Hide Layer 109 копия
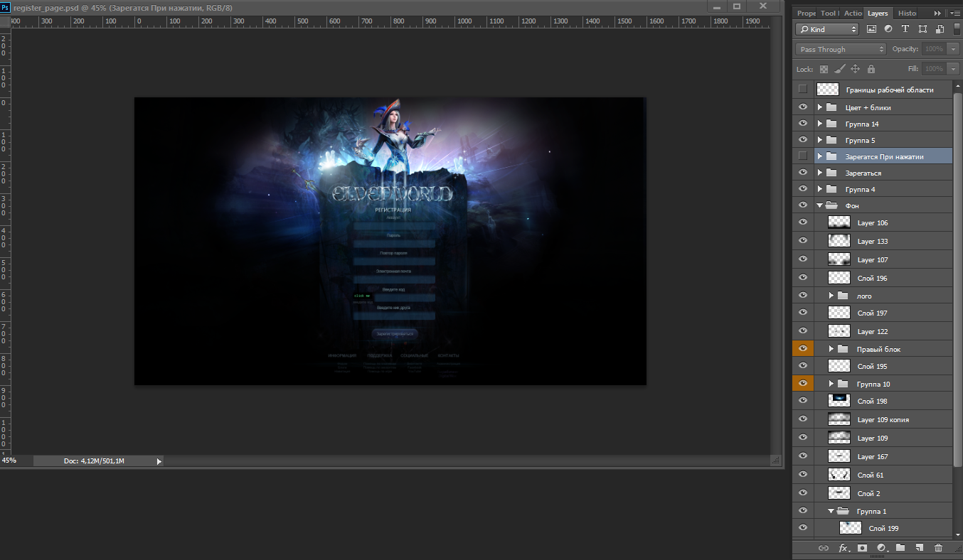Viewport: 963px width, 560px height. 803,419
